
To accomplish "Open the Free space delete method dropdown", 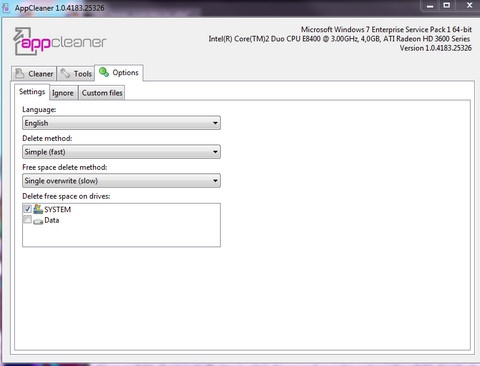I will click(121, 181).
